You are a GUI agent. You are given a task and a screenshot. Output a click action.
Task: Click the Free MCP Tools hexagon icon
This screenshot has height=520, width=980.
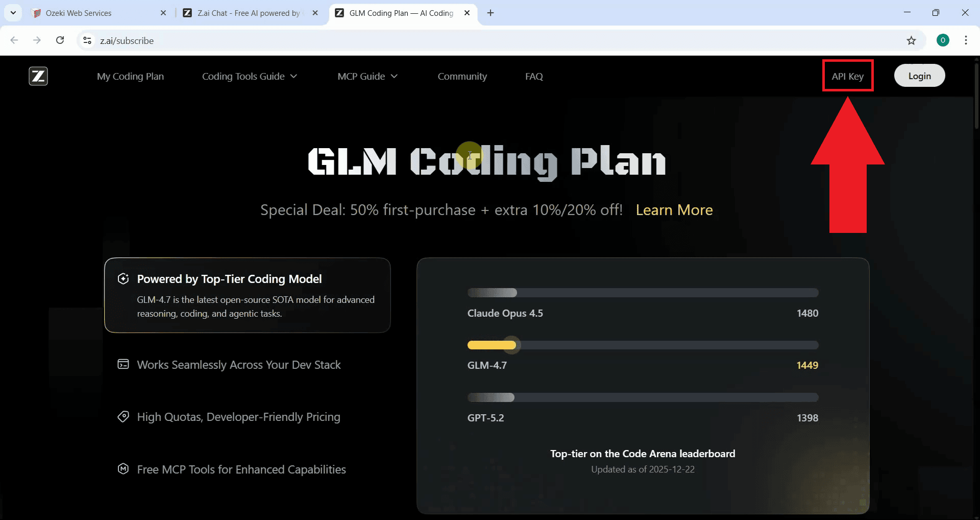click(122, 469)
